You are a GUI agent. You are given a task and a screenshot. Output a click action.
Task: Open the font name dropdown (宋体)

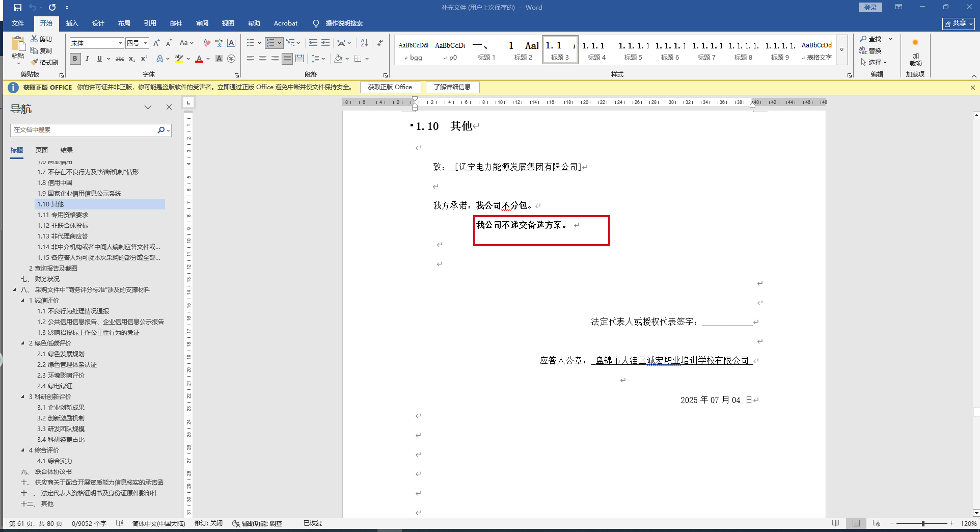point(120,43)
